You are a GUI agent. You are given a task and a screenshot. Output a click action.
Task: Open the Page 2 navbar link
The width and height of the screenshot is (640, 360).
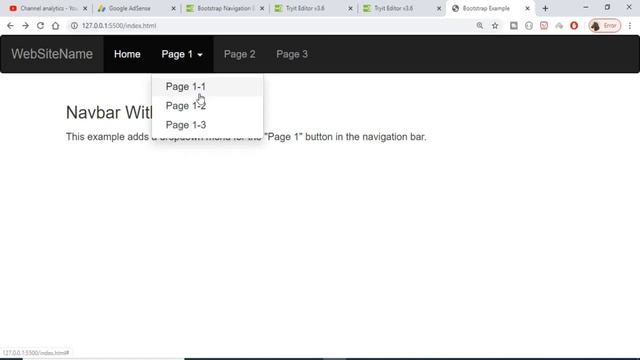[x=240, y=54]
